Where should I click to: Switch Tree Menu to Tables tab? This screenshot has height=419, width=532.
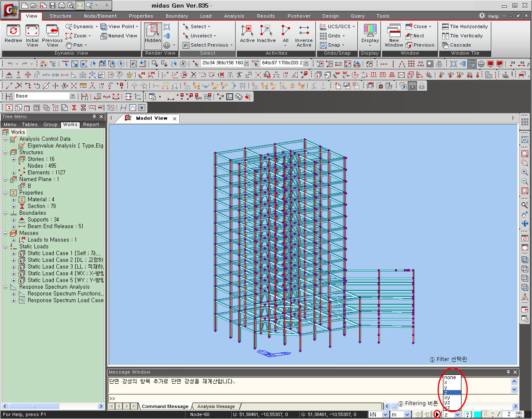[29, 124]
